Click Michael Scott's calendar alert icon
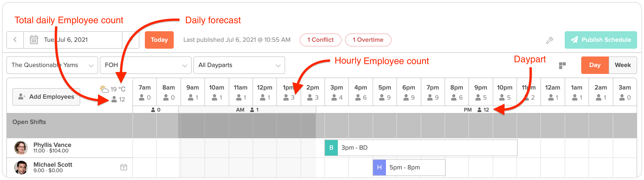The width and height of the screenshot is (644, 180). pos(124,167)
